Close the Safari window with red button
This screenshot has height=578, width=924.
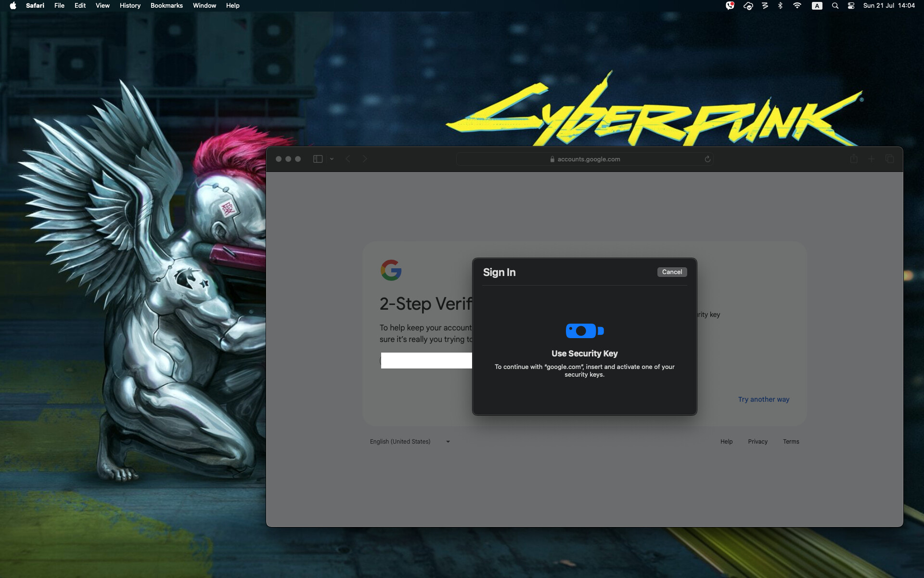click(x=279, y=159)
